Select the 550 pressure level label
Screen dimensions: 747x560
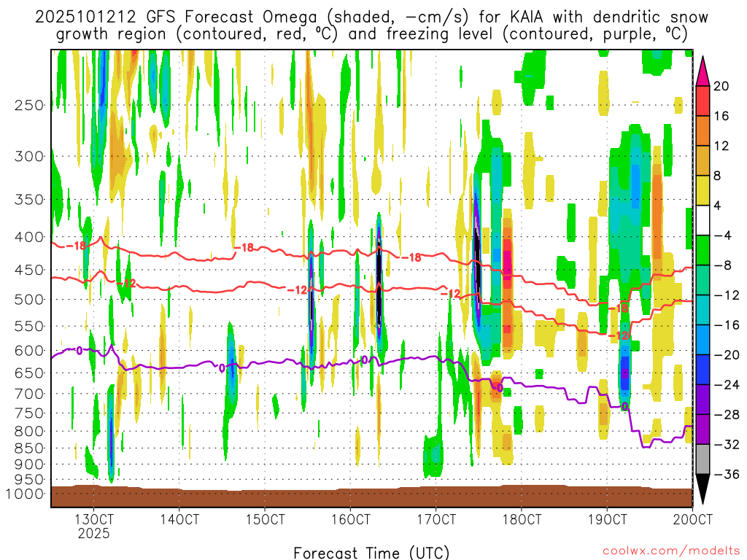coord(29,326)
